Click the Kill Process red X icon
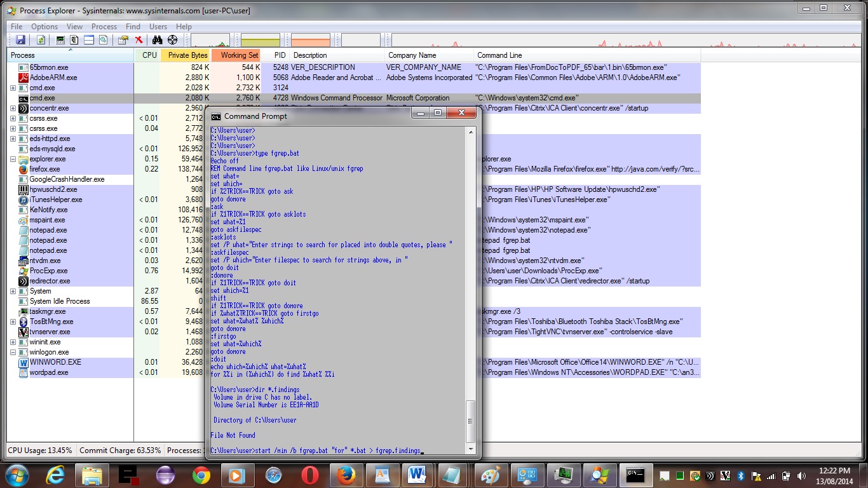This screenshot has width=868, height=488. pos(139,40)
